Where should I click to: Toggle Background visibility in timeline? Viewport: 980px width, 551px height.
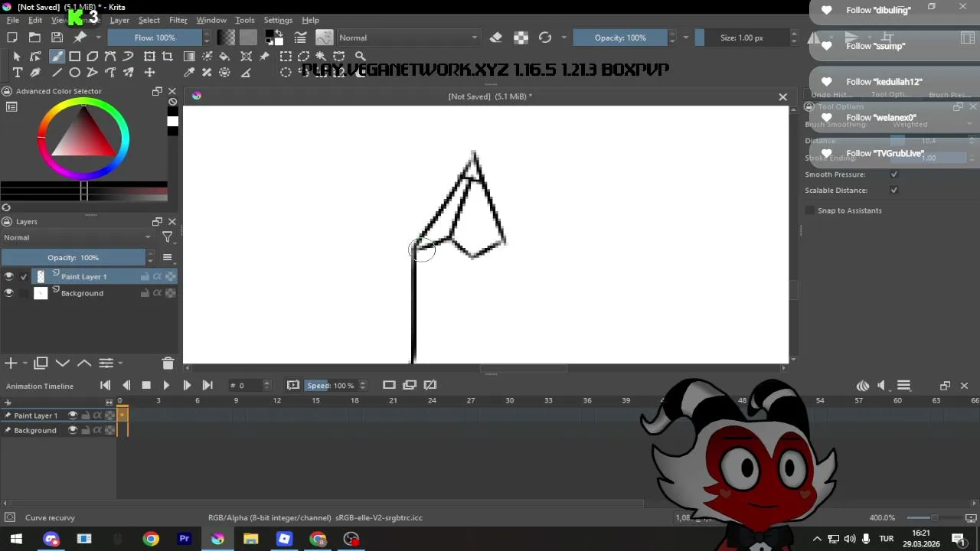73,430
